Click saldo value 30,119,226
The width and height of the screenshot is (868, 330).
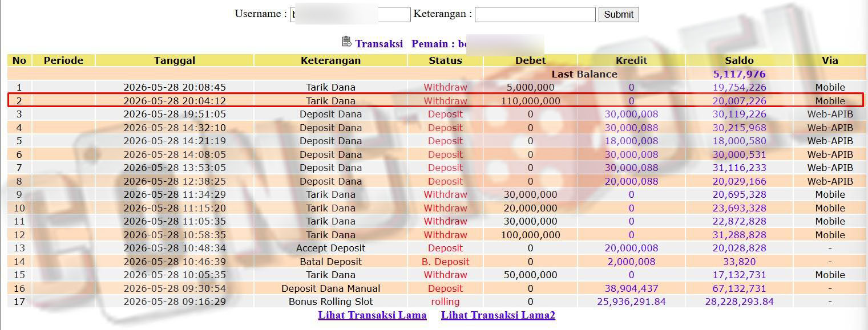(x=739, y=114)
